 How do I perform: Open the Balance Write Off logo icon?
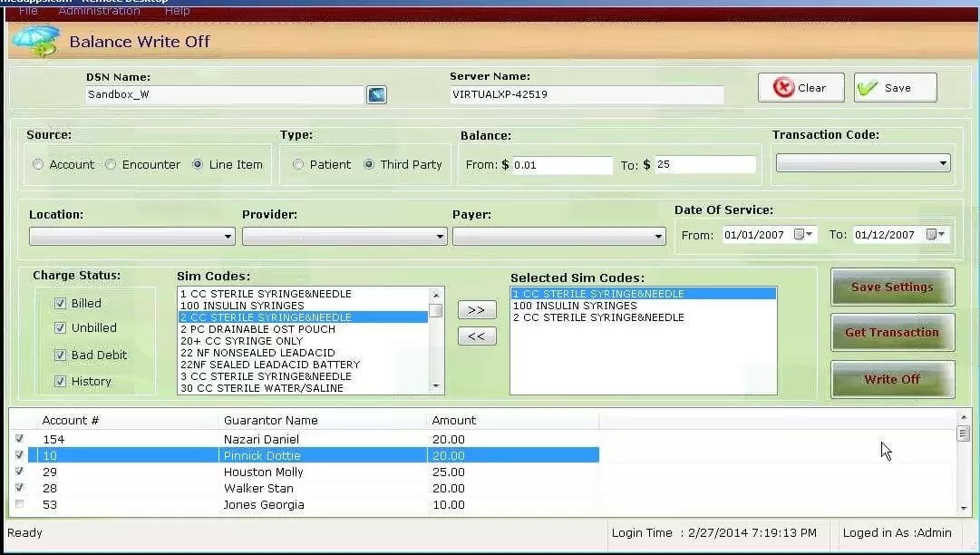36,41
